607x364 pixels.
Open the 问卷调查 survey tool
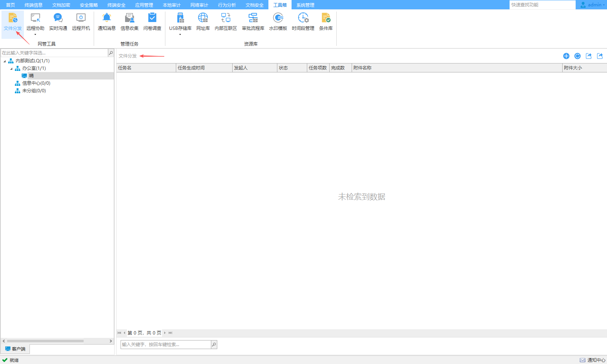pos(152,21)
